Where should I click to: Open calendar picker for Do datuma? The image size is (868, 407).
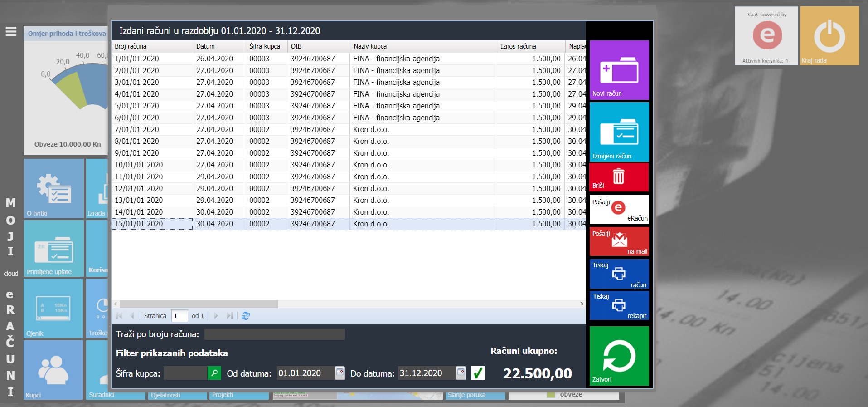pos(461,373)
